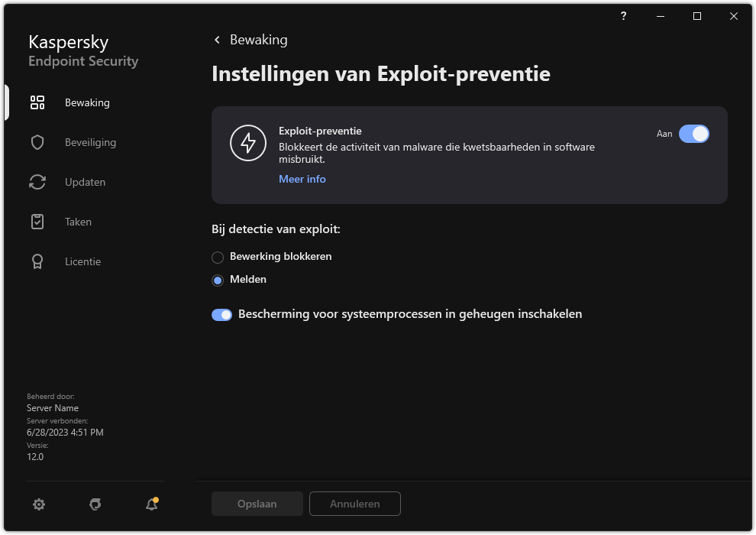Select the Melden option

coord(218,280)
